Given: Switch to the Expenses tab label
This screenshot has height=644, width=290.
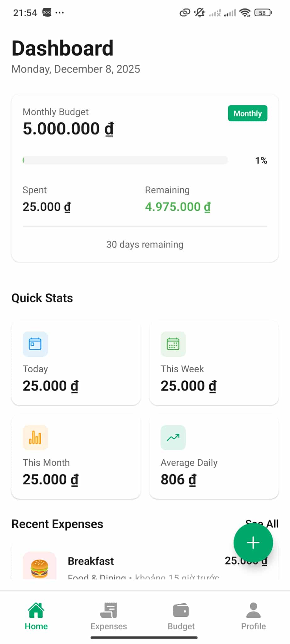Looking at the screenshot, I should (109, 626).
